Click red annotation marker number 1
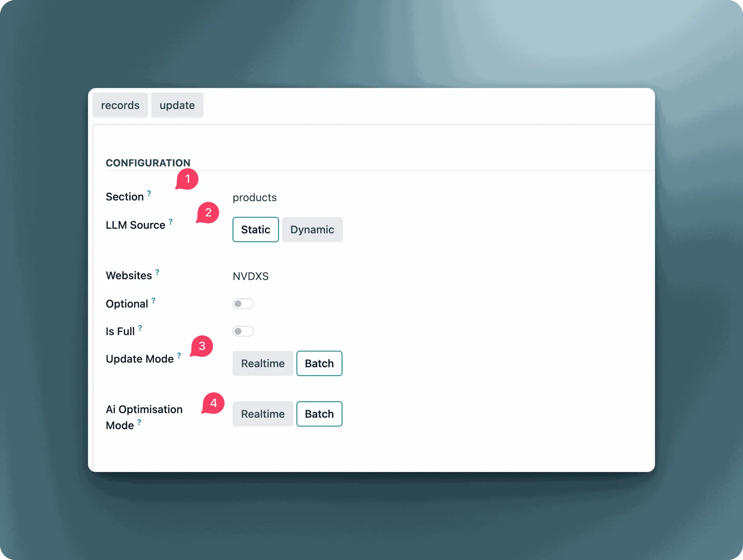This screenshot has width=743, height=560. tap(187, 179)
